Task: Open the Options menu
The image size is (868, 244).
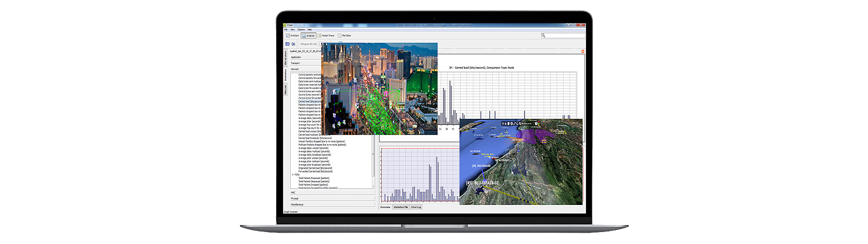Action: (301, 29)
